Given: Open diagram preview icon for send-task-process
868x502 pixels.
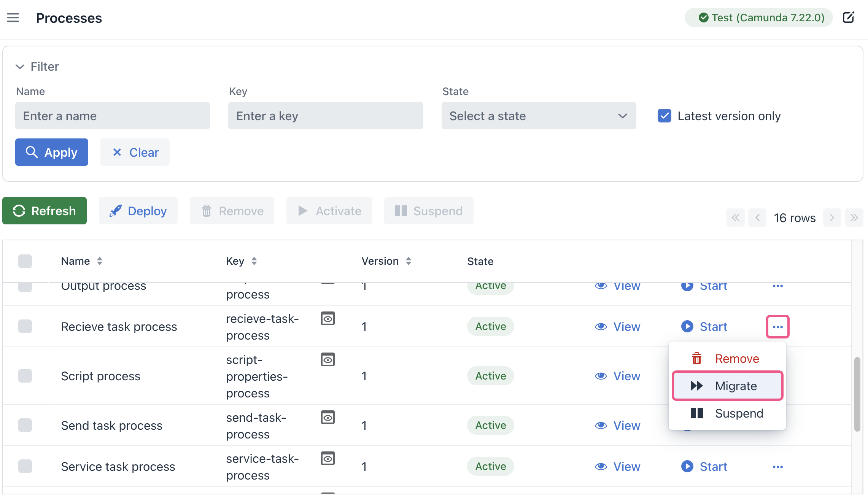Looking at the screenshot, I should point(327,417).
